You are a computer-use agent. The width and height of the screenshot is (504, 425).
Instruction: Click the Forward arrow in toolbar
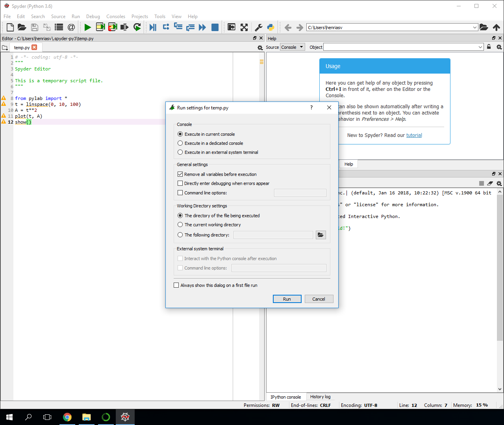(300, 27)
